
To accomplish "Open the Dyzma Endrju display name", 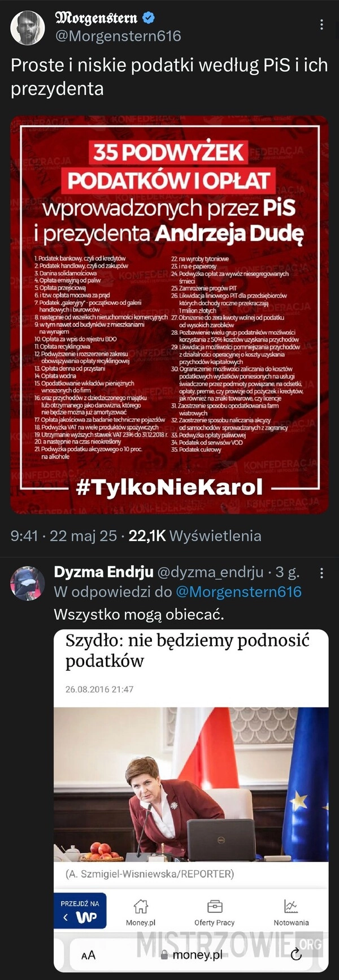I will coord(103,572).
